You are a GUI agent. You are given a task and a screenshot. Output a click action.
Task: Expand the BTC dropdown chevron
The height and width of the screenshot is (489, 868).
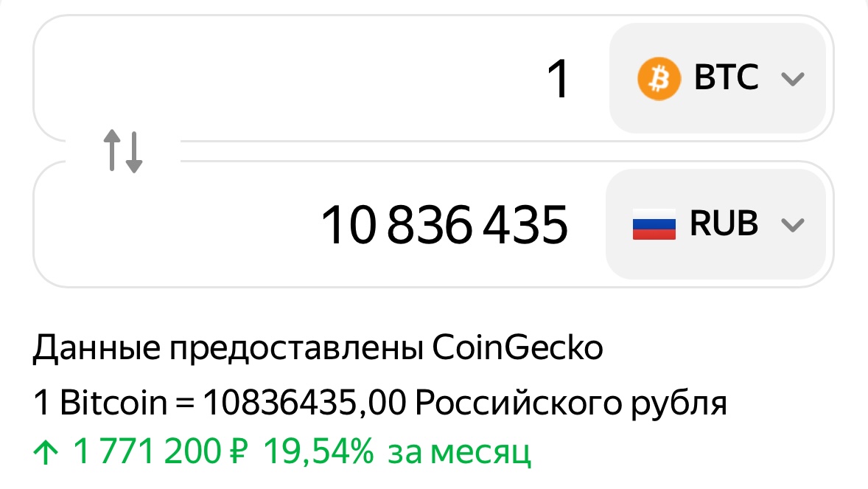pos(792,79)
